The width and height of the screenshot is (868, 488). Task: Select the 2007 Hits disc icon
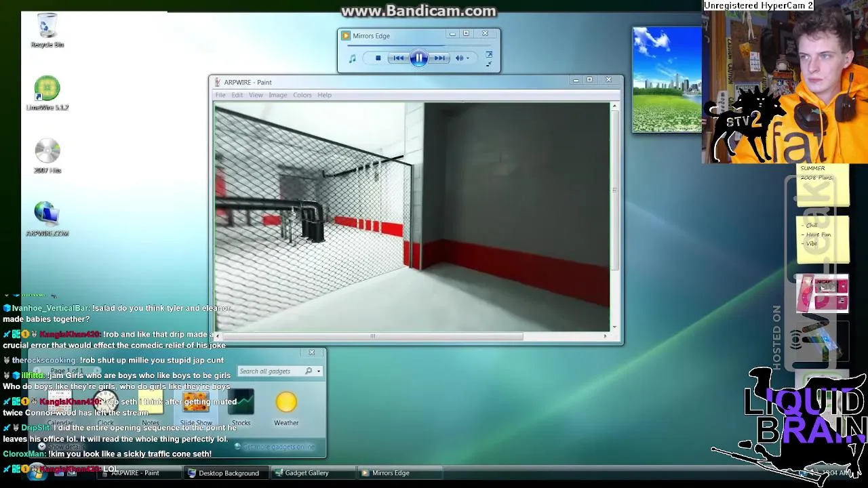[47, 156]
